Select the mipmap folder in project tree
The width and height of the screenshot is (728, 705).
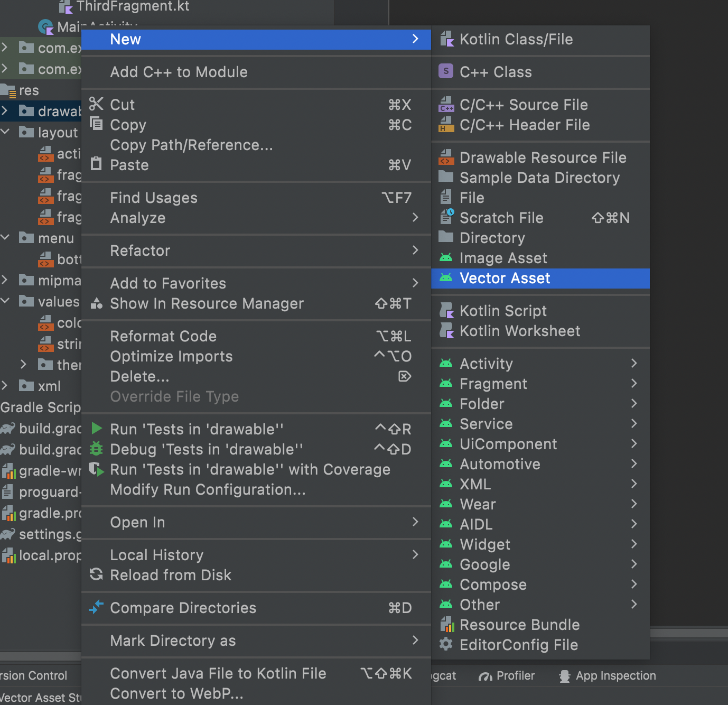(x=59, y=280)
